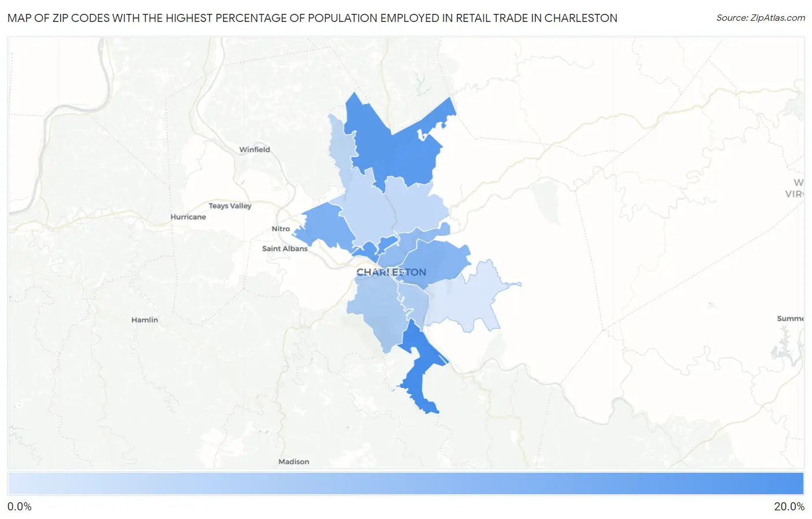Click the map title heading

(312, 18)
